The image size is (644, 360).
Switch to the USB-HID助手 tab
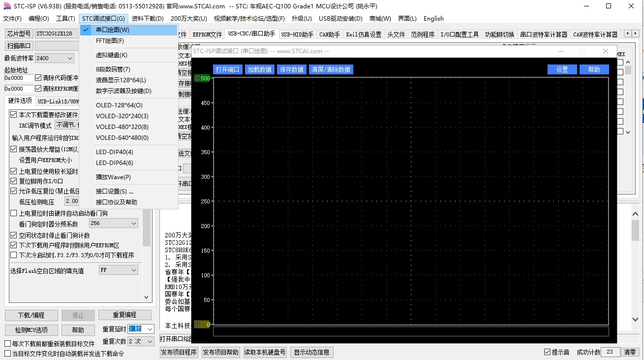(x=297, y=34)
